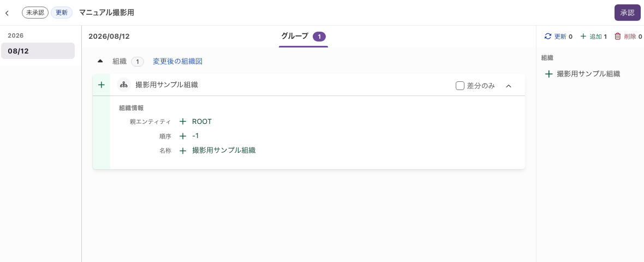This screenshot has height=262, width=644.
Task: Click the 2026/08/12 date header
Action: click(x=109, y=37)
